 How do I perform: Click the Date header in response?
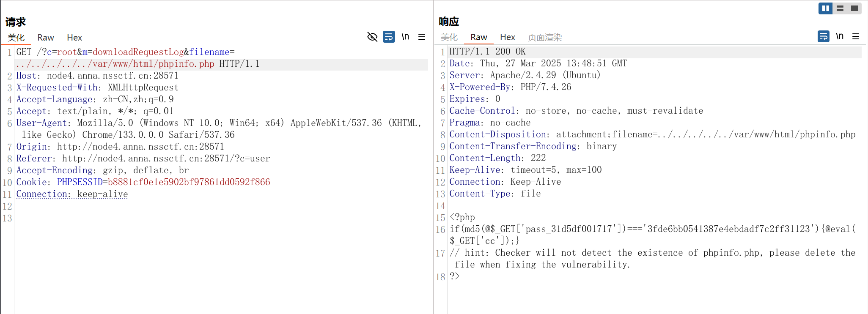coord(538,63)
